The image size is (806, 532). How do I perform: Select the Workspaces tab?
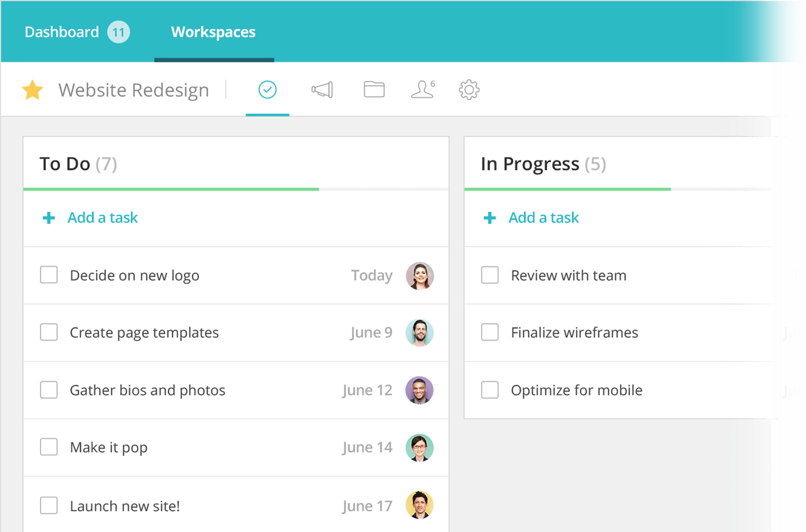click(x=213, y=32)
